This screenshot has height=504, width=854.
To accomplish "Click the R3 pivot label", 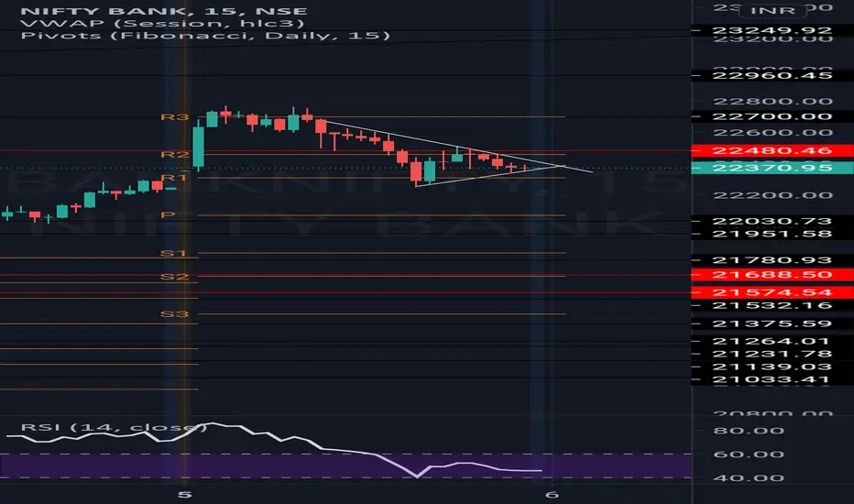I will 175,117.
